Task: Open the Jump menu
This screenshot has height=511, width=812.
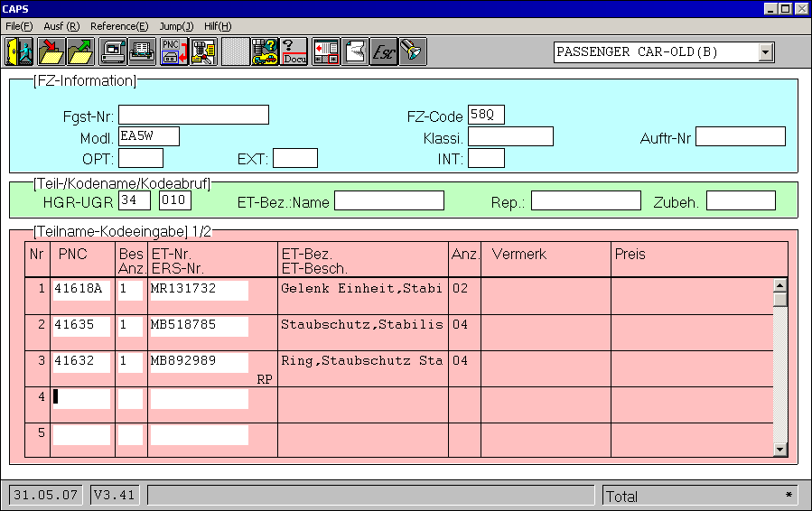Action: click(177, 26)
